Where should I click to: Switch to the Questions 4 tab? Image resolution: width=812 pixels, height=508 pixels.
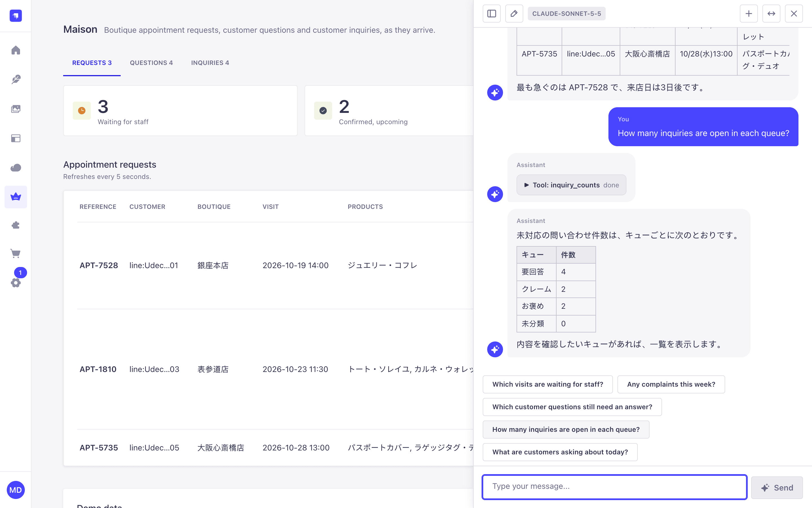pos(151,63)
